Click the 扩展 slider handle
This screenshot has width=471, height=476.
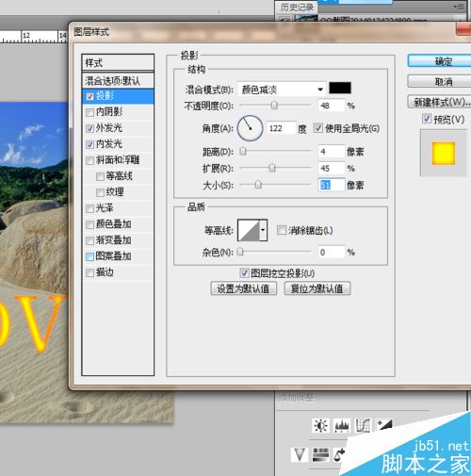click(x=272, y=168)
